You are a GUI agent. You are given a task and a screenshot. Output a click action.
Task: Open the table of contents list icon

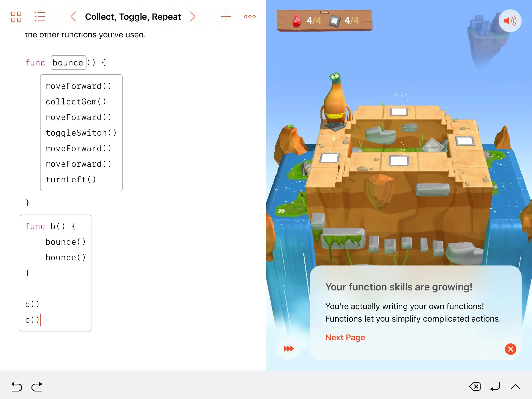40,17
